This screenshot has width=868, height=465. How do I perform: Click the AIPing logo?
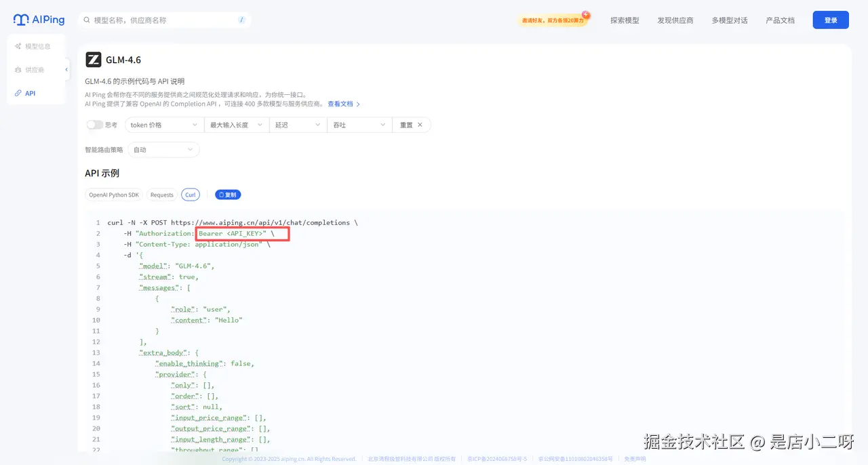click(39, 20)
